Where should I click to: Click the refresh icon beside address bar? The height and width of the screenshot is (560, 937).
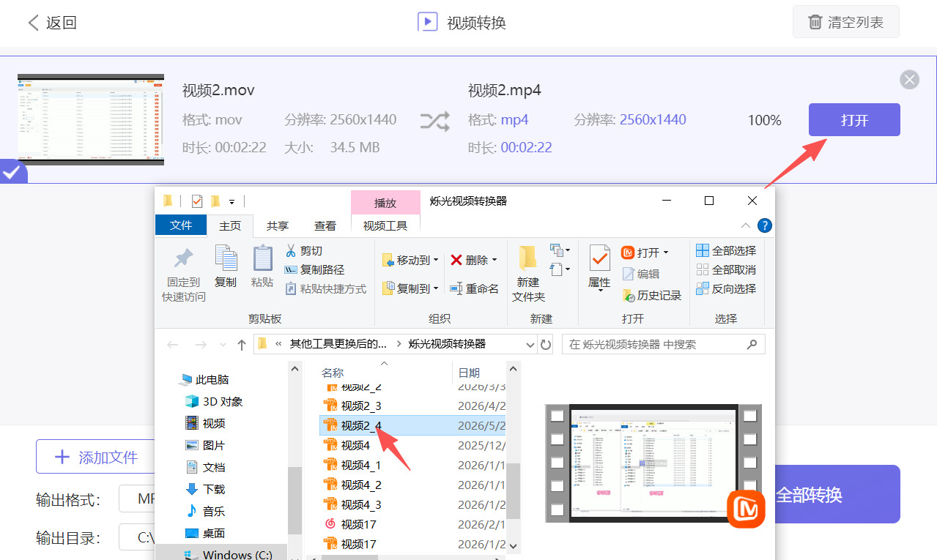546,344
